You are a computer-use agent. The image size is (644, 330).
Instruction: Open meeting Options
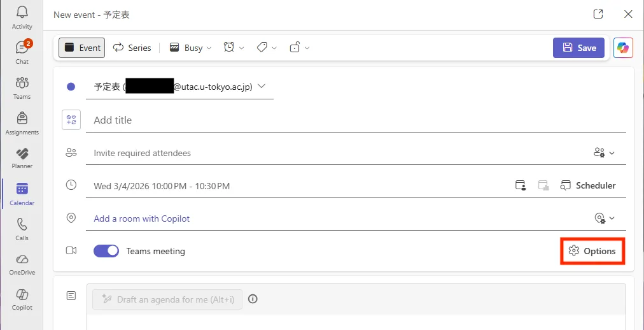[592, 251]
